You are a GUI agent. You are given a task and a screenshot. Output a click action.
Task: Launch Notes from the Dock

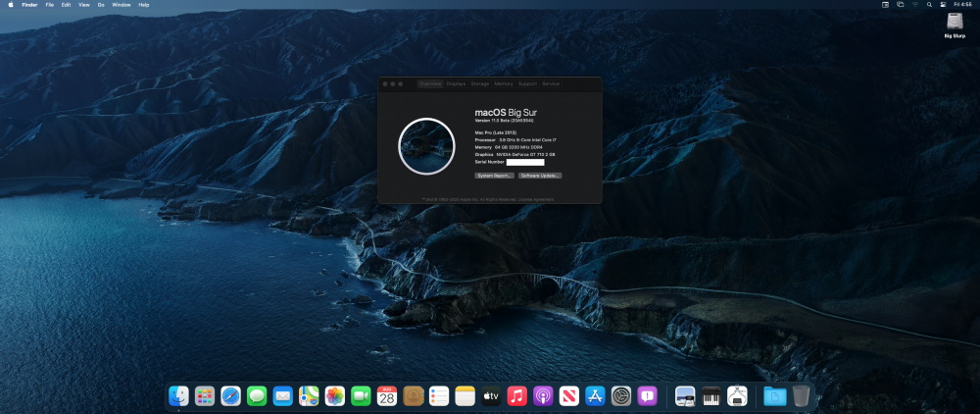[x=465, y=396]
